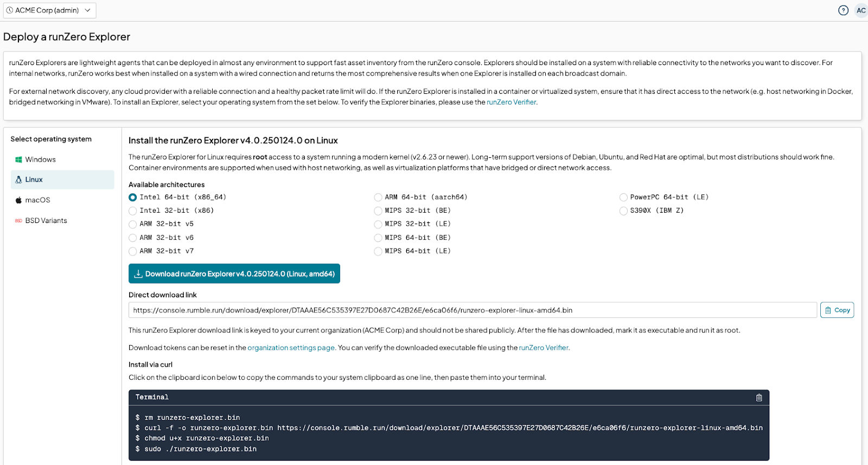868x465 pixels.
Task: Click the 'Terminal' header label
Action: coord(152,397)
